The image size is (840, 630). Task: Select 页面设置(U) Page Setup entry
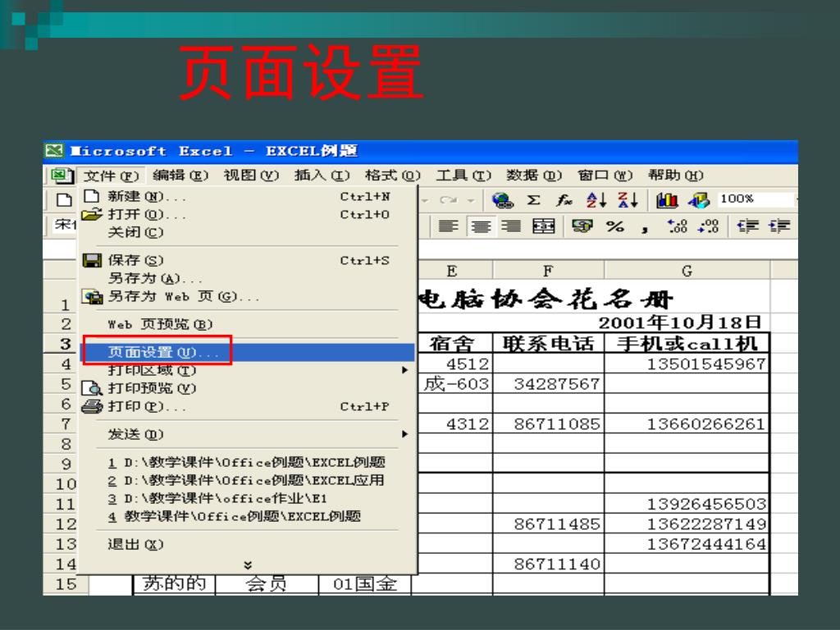pos(247,353)
